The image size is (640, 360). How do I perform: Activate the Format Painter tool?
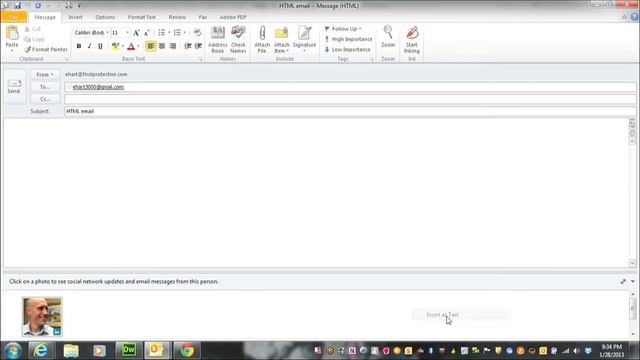coord(46,49)
